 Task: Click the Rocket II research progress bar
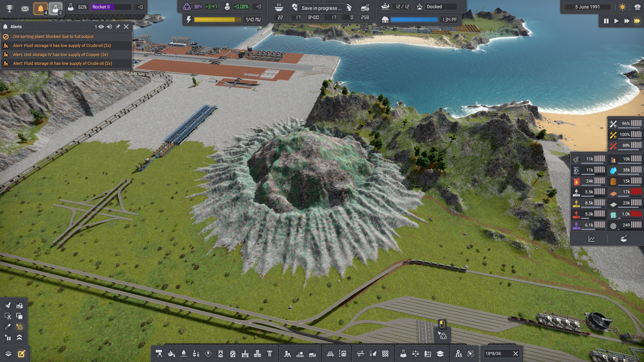[111, 7]
